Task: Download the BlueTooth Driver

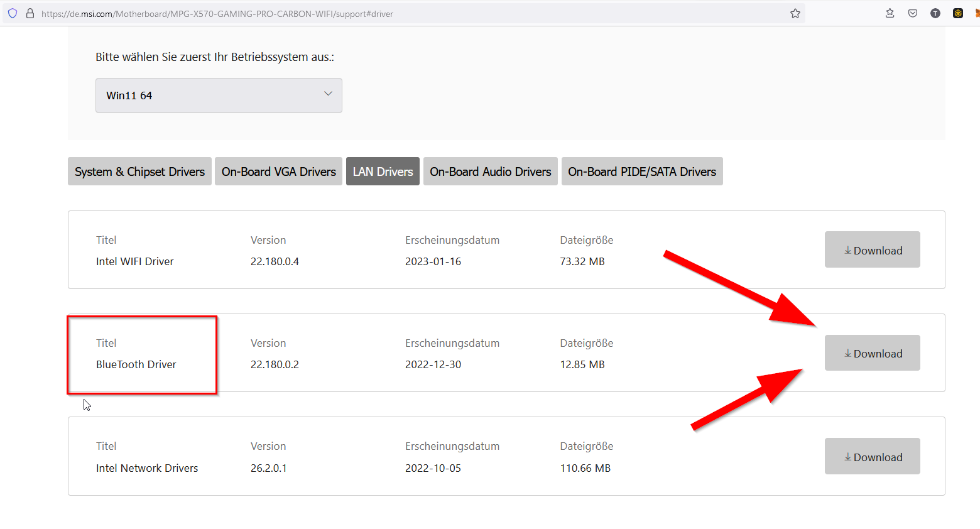Action: pyautogui.click(x=873, y=353)
